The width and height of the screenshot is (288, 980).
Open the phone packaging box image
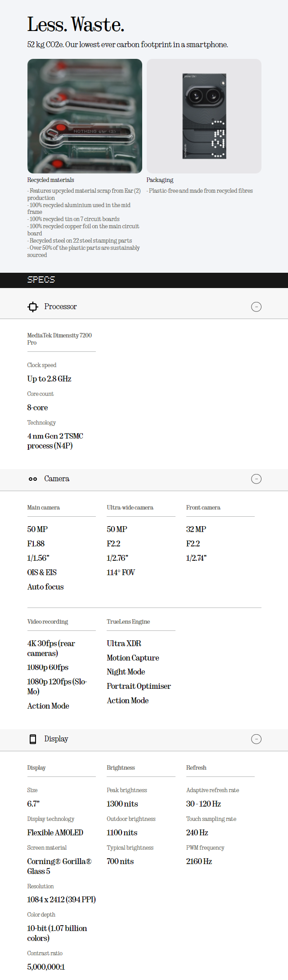[204, 116]
